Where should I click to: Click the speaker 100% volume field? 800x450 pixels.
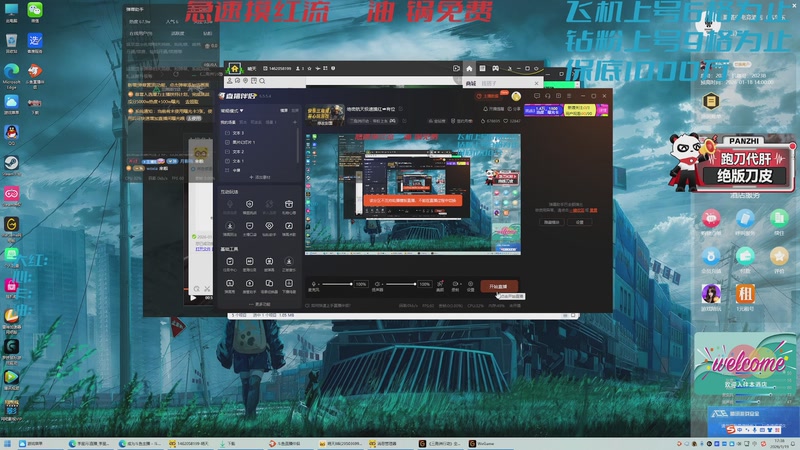(x=424, y=284)
